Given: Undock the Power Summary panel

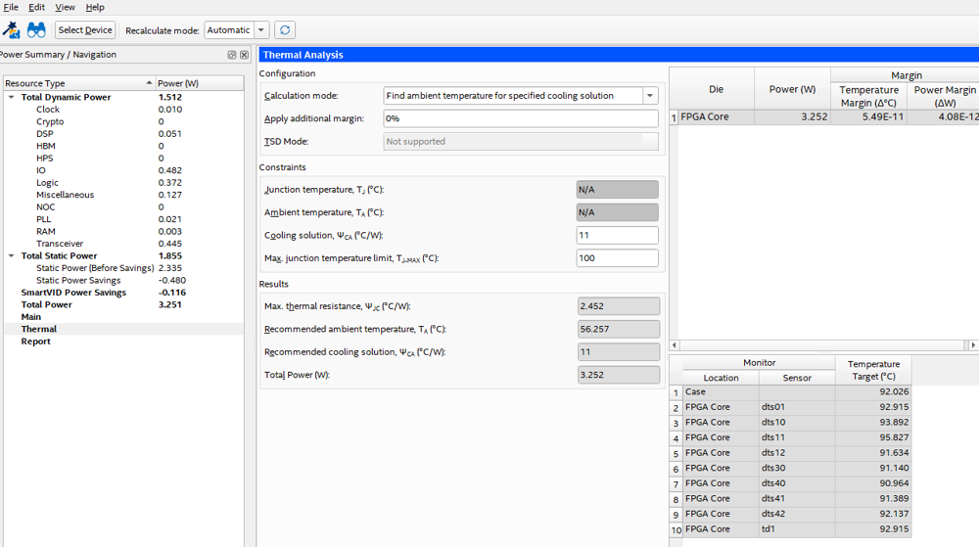Looking at the screenshot, I should click(x=232, y=55).
